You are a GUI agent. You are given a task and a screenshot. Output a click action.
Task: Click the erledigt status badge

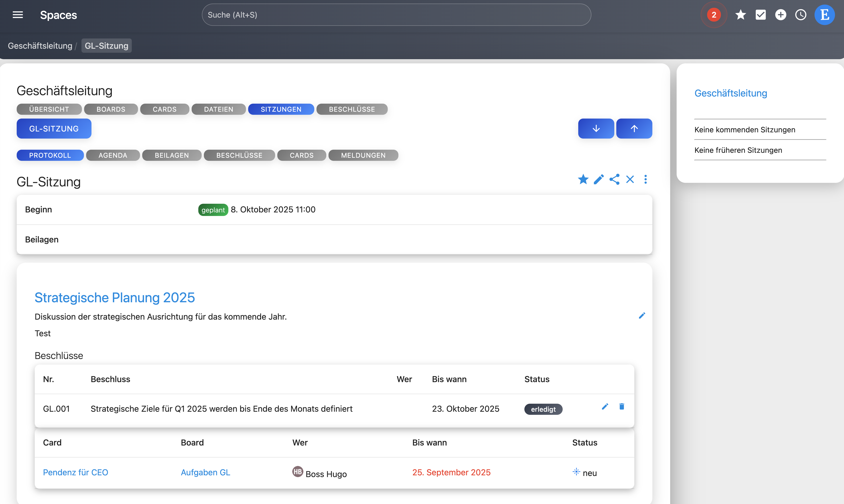point(543,409)
